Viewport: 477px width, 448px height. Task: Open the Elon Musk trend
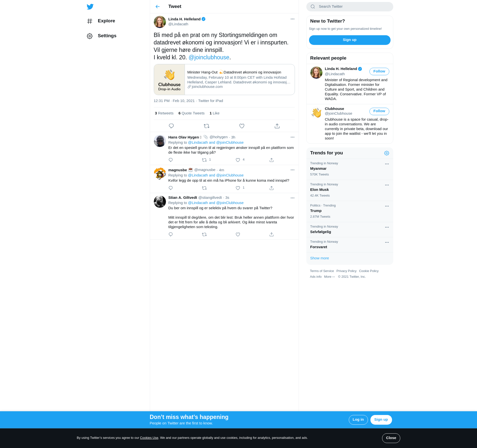(x=350, y=190)
